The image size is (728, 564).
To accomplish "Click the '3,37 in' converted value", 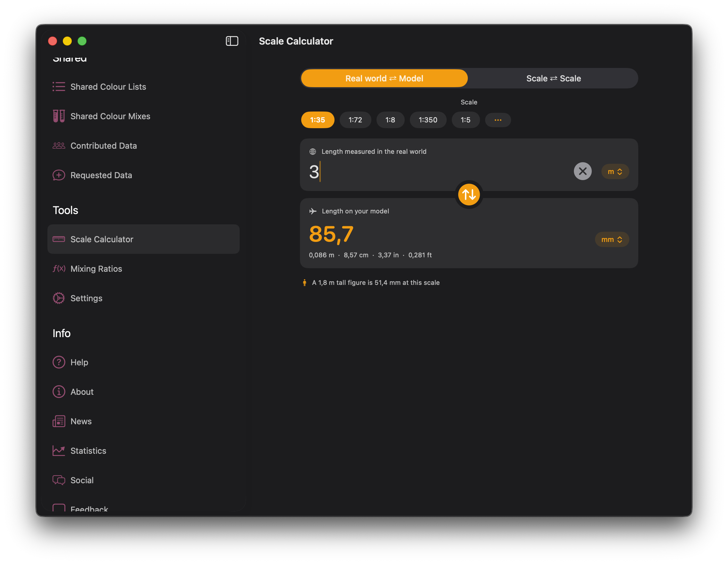I will [x=388, y=255].
